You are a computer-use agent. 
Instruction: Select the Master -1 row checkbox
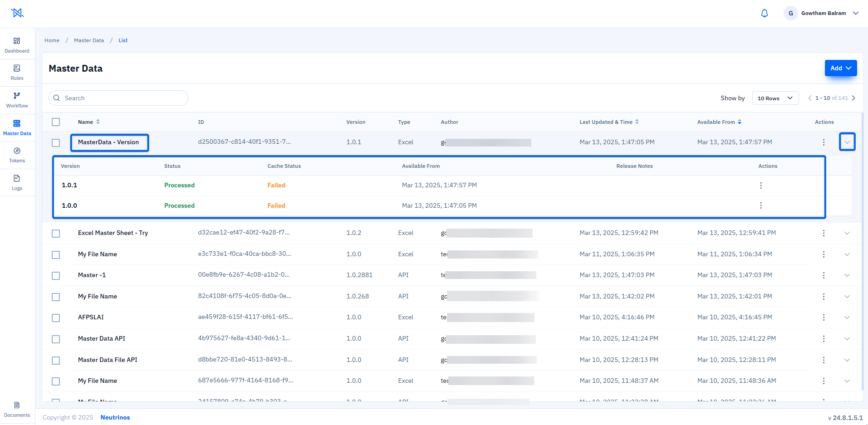pos(56,276)
